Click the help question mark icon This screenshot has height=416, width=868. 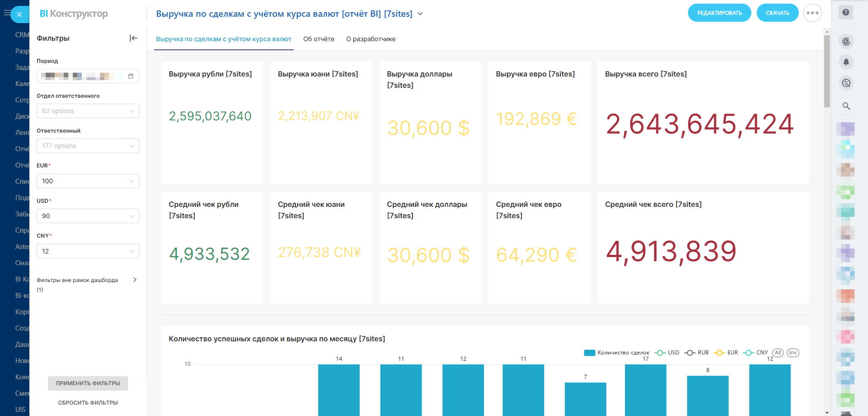click(x=846, y=13)
